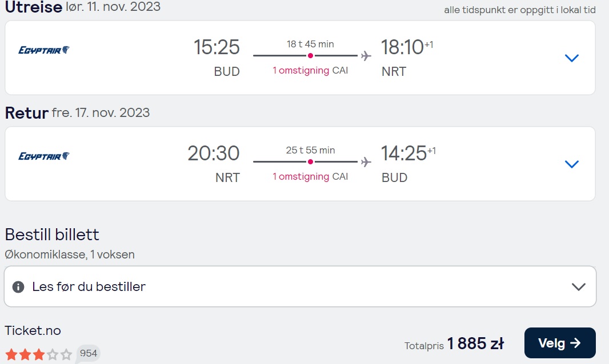The height and width of the screenshot is (364, 609).
Task: Click the star rating for Ticket.no
Action: click(x=38, y=354)
